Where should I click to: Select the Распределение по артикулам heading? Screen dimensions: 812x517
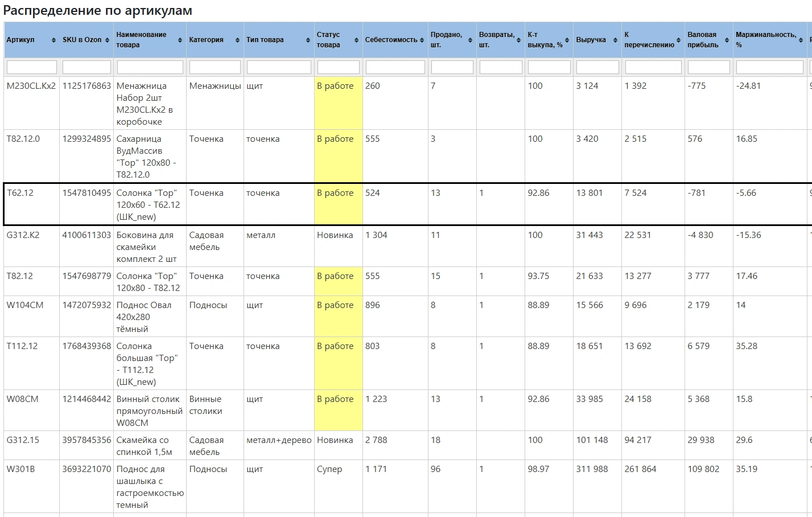click(x=98, y=10)
